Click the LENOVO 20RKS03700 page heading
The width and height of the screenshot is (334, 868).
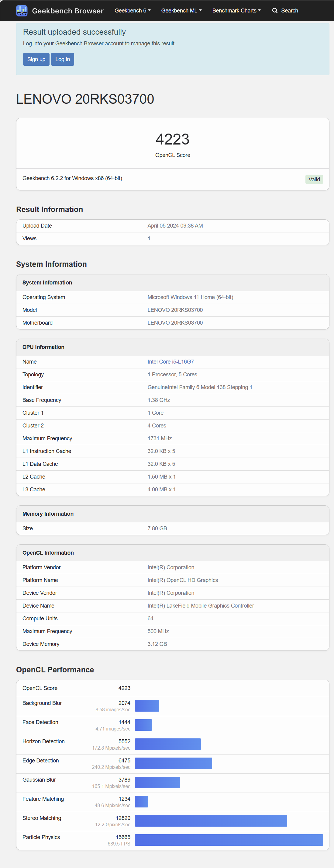(x=85, y=99)
